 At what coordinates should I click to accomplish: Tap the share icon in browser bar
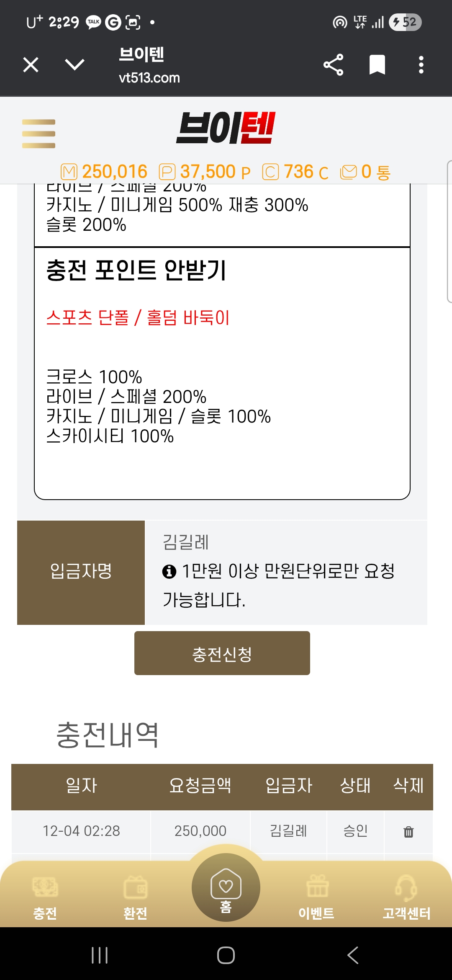tap(333, 65)
